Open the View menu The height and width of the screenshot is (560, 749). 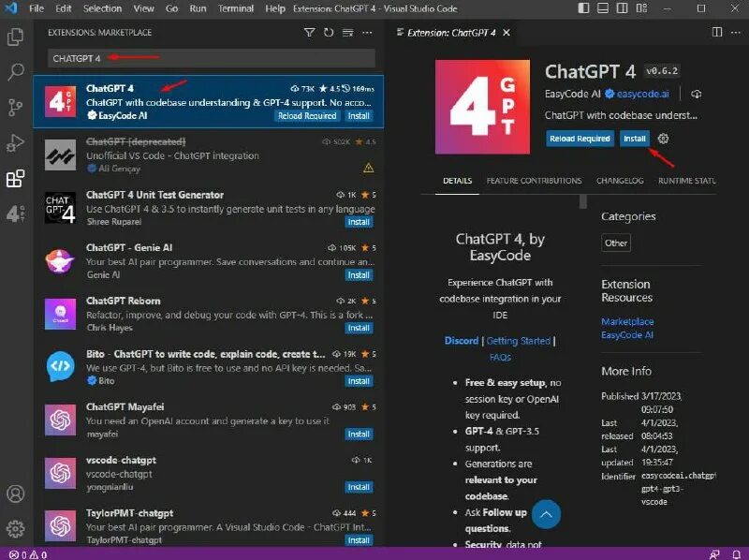pos(143,8)
